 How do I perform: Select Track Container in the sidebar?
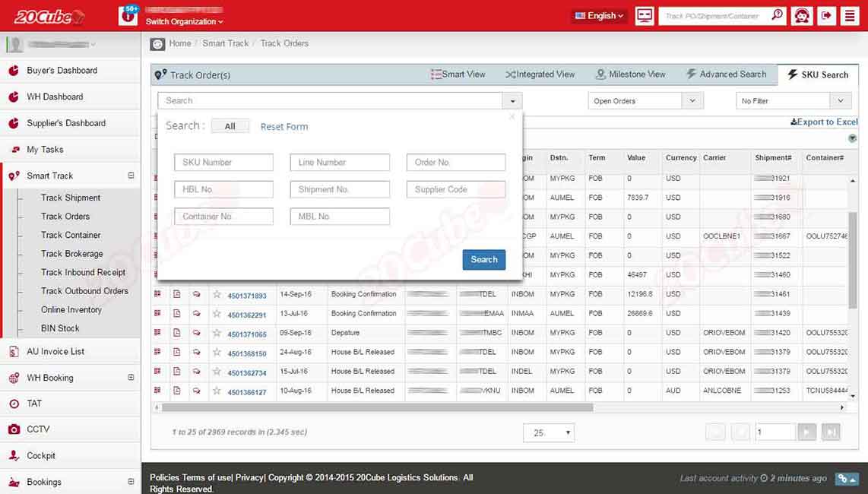coord(71,235)
